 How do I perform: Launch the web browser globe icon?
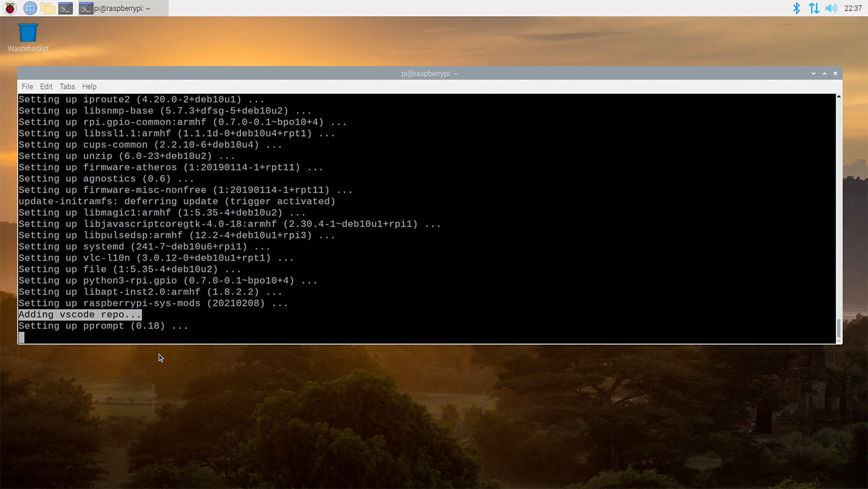30,8
